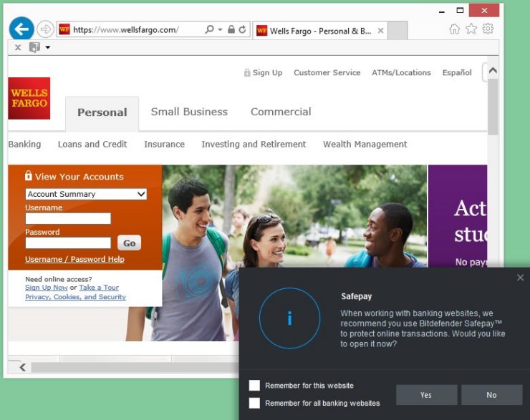Click No in Safepay dialog
This screenshot has width=530, height=420.
coord(491,395)
